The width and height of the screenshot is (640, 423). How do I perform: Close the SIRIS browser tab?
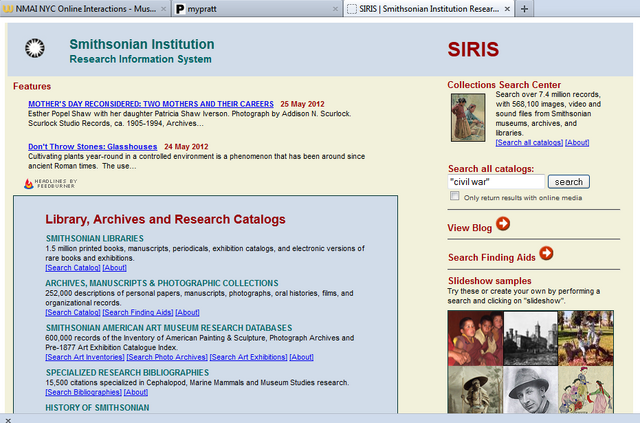pos(507,9)
